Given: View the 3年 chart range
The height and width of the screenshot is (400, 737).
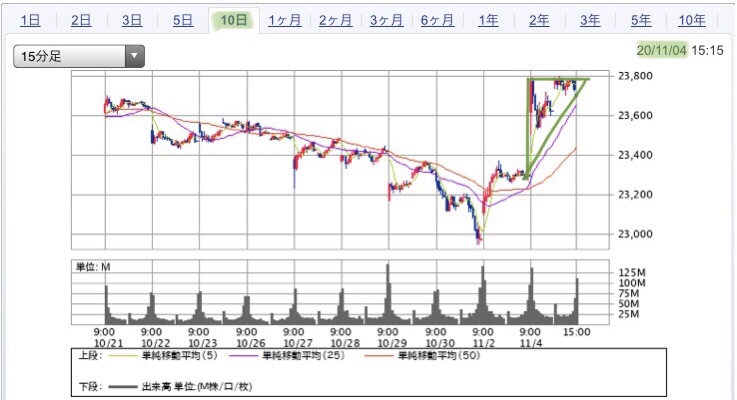Looking at the screenshot, I should tap(590, 20).
